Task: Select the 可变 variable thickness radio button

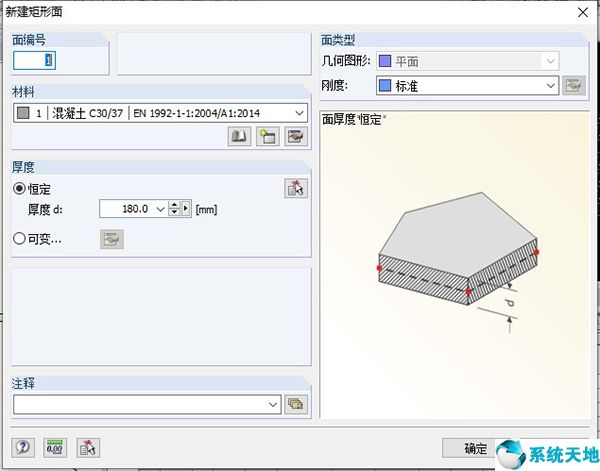Action: 19,238
